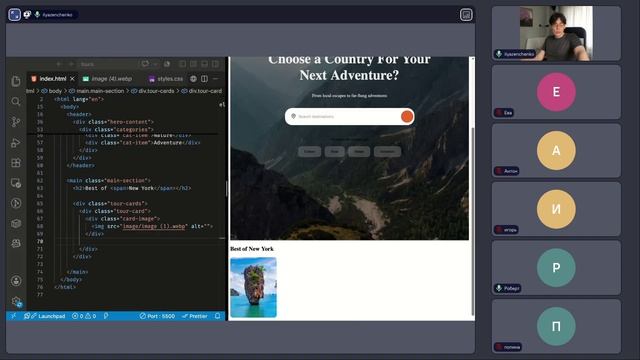Click the participants icon beside presenter name
Image resolution: width=640 pixels, height=360 pixels.
pyautogui.click(x=27, y=15)
